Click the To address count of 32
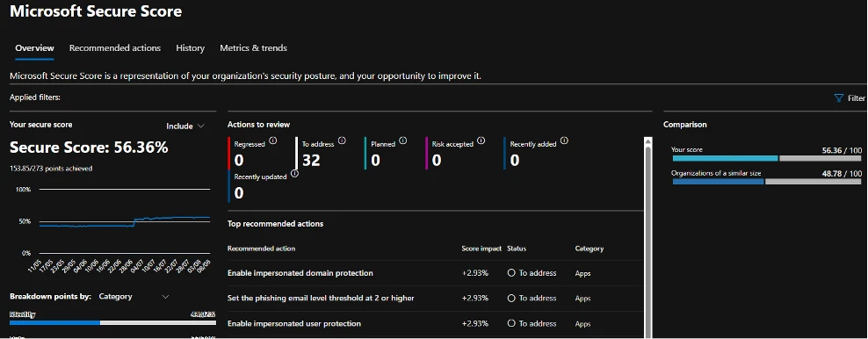 (x=311, y=161)
